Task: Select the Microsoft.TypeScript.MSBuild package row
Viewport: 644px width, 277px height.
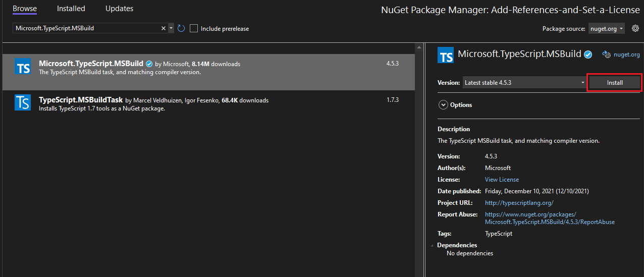Action: tap(208, 72)
